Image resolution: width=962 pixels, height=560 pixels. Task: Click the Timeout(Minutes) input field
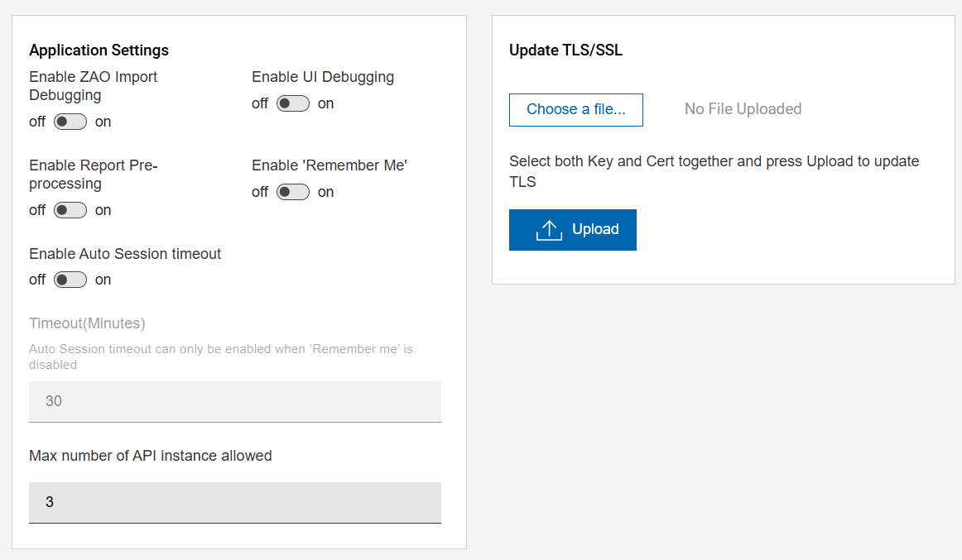[235, 401]
